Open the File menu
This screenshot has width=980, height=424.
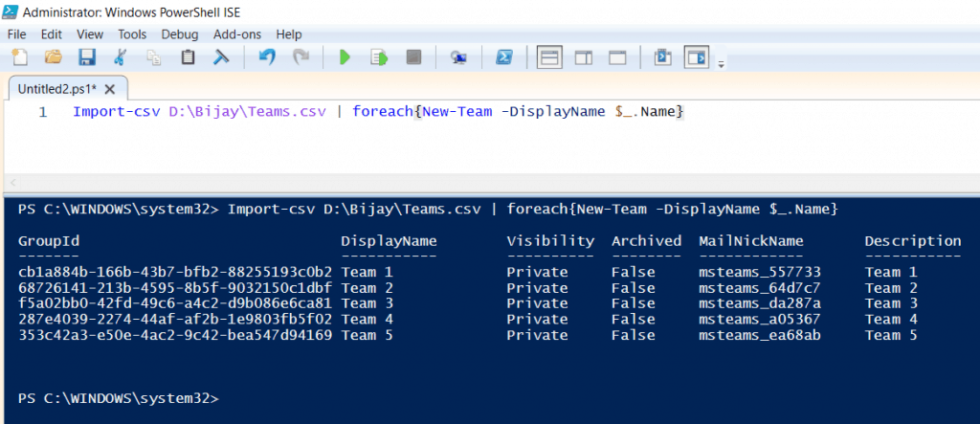17,34
